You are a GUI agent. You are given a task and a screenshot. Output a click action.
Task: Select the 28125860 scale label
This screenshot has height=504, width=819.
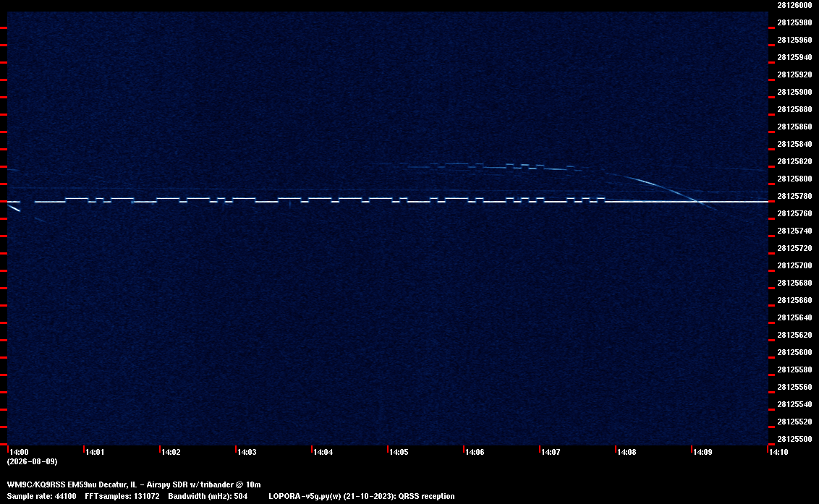coord(794,127)
